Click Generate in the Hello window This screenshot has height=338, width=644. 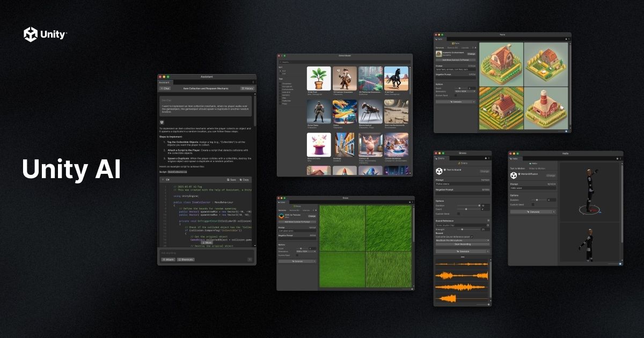click(534, 212)
